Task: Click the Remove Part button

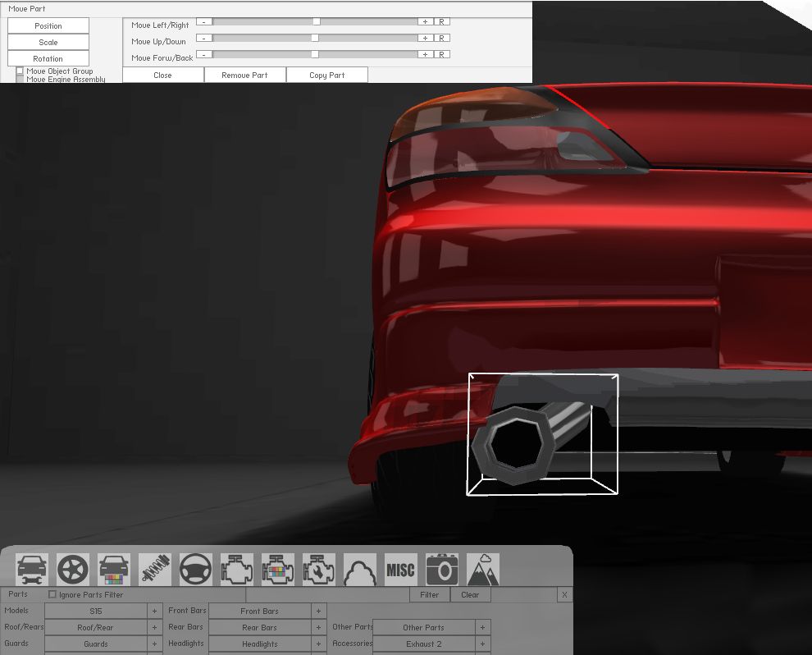Action: [x=244, y=75]
